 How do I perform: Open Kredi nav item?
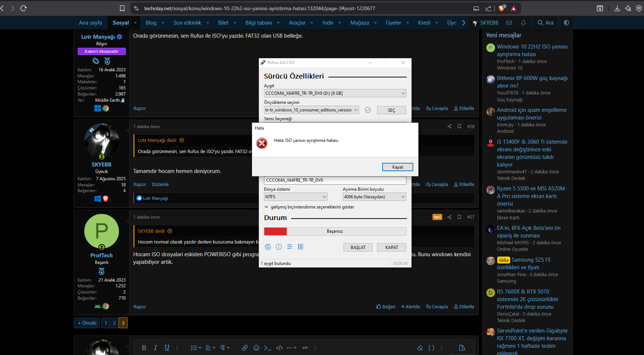coord(424,22)
